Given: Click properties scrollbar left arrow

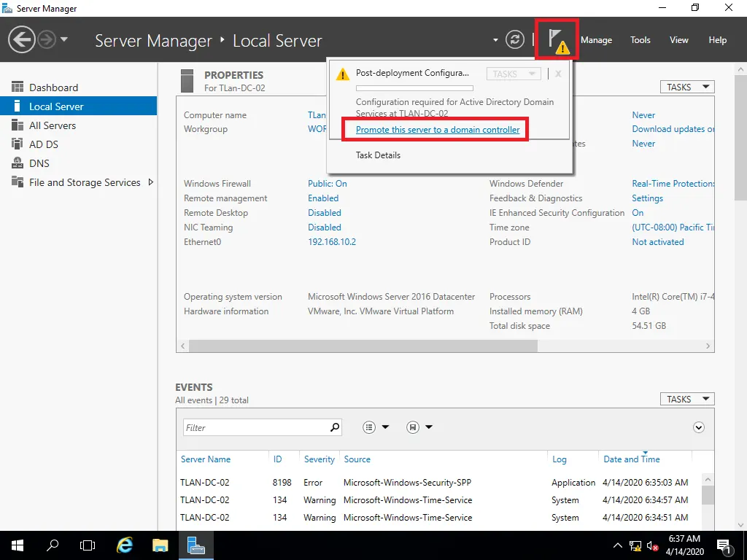Looking at the screenshot, I should [183, 346].
